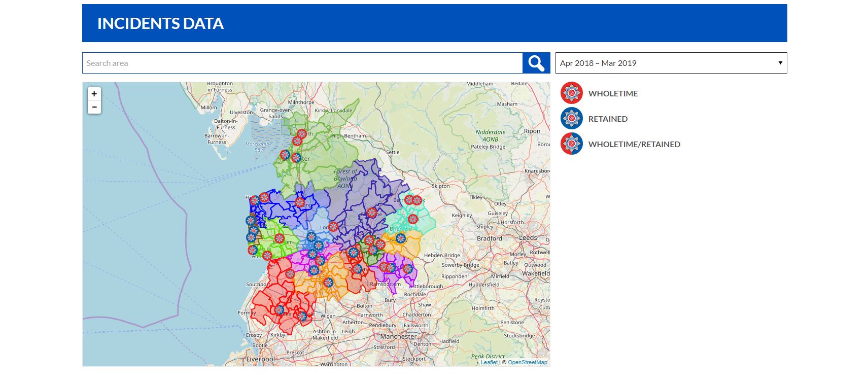Select the red station marker at Kirkham
868x385 pixels.
point(279,238)
